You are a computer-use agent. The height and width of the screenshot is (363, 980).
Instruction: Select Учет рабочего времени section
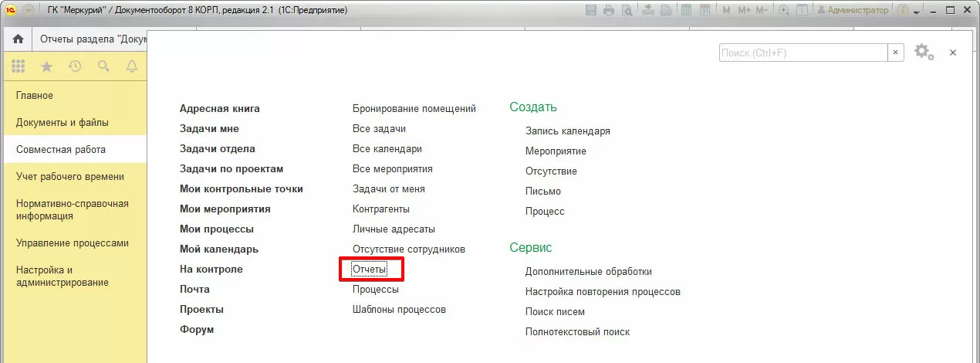(x=73, y=177)
